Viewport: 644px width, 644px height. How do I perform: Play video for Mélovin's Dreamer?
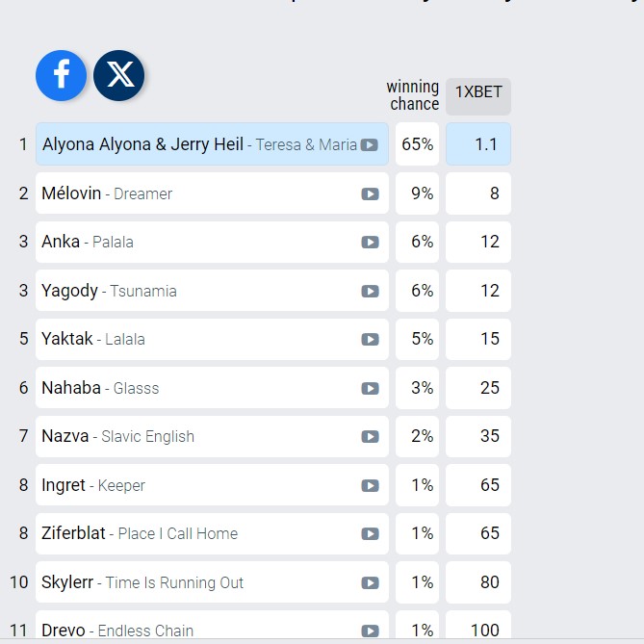[370, 193]
